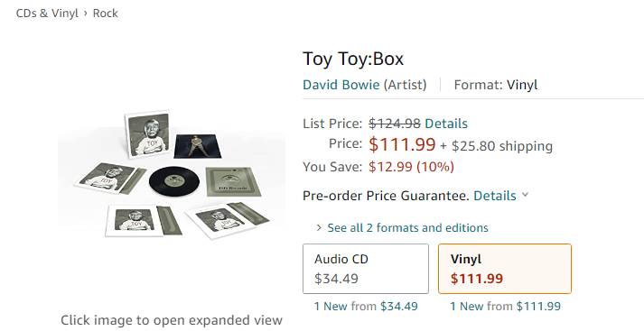The image size is (644, 331).
Task: Click the Click image to open expanded view caption
Action: [172, 320]
